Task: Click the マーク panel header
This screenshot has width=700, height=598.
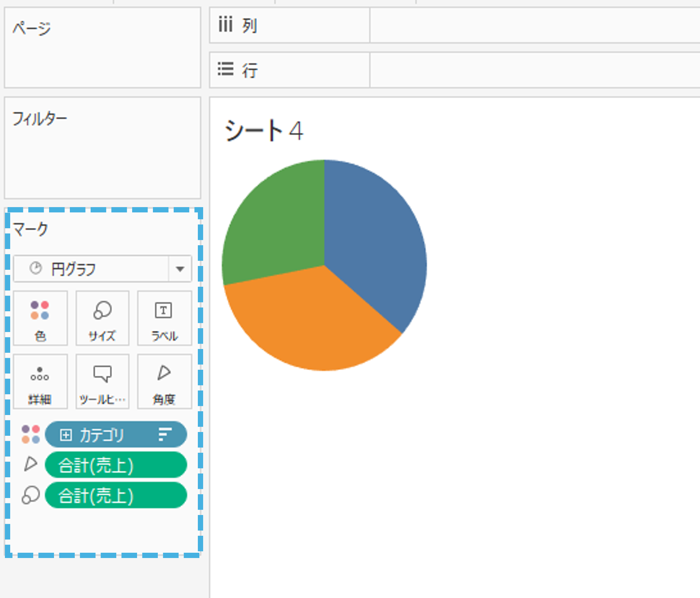Action: click(30, 229)
